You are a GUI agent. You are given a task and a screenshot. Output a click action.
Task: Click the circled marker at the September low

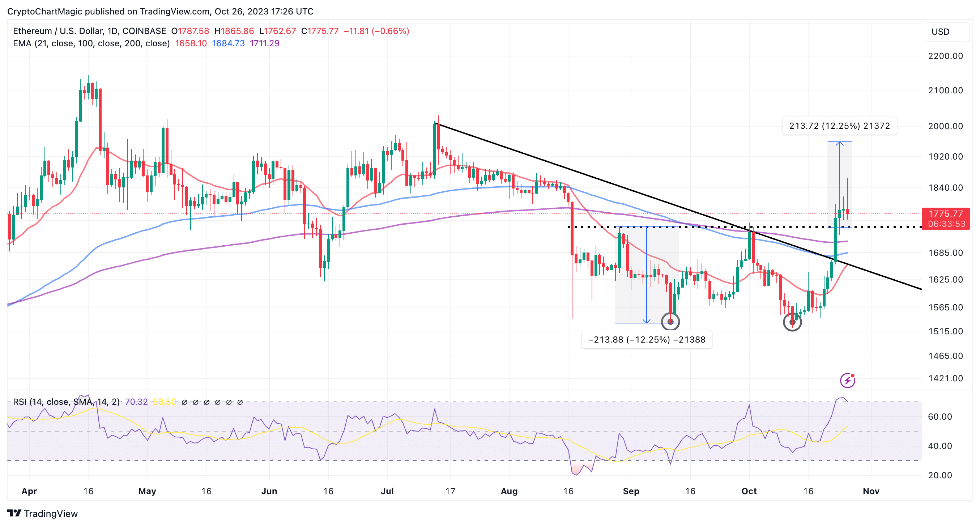[670, 322]
